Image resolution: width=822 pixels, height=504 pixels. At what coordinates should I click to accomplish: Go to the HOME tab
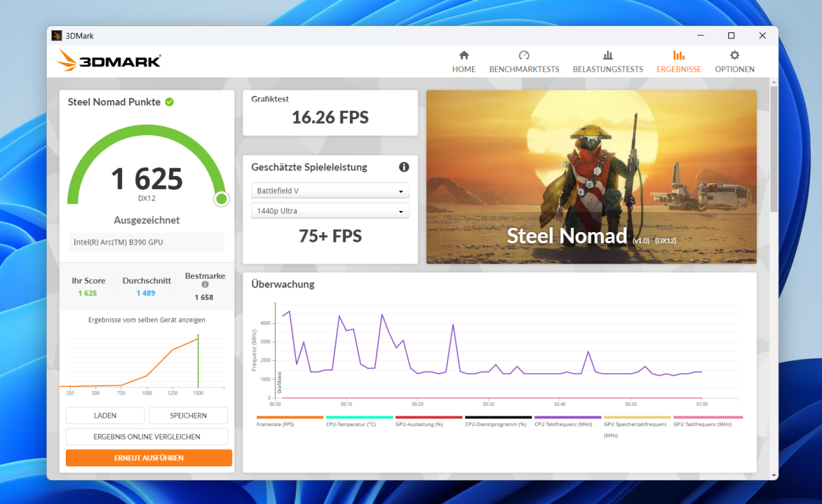point(464,62)
